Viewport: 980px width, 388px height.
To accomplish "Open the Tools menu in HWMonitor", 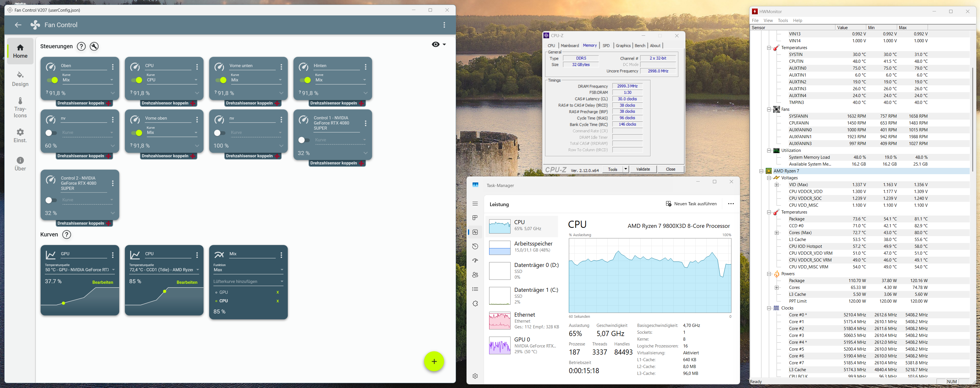I will pos(783,21).
